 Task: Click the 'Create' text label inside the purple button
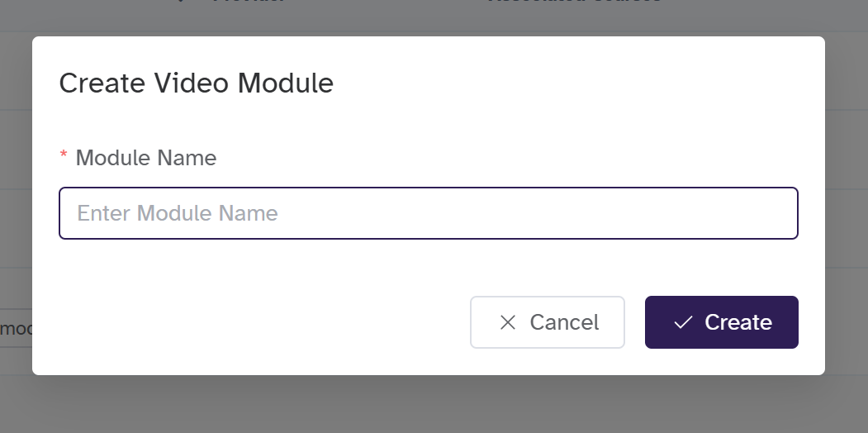[x=738, y=322]
